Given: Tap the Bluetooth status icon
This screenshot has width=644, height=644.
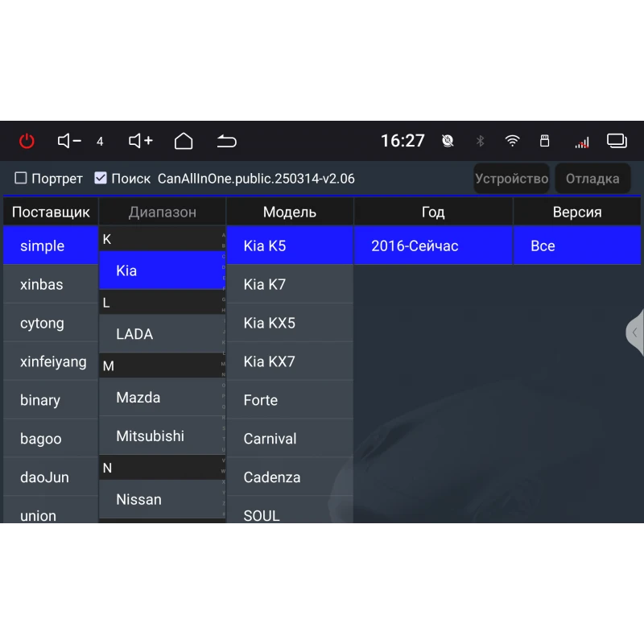Looking at the screenshot, I should point(481,141).
